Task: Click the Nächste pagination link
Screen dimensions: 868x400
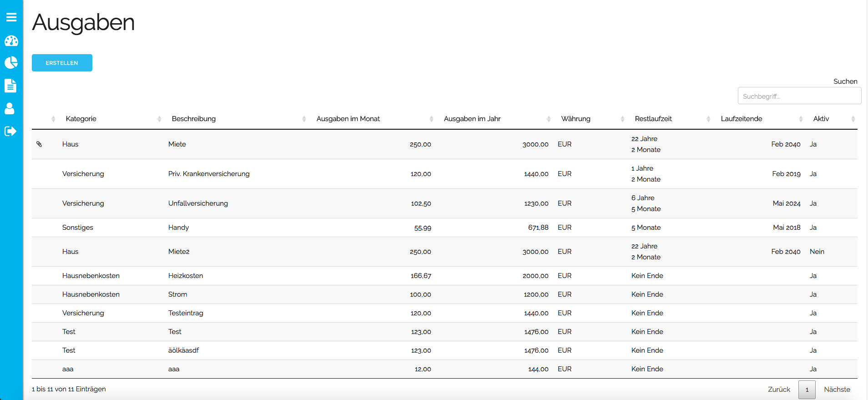Action: [x=837, y=390]
